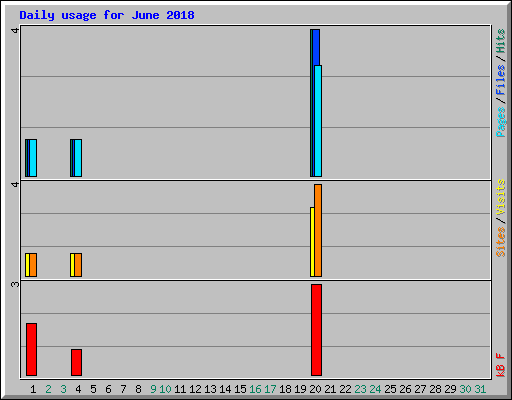512x400 pixels.
Task: Click the chart title 'Daily usage for June 2018'
Action: (x=107, y=15)
